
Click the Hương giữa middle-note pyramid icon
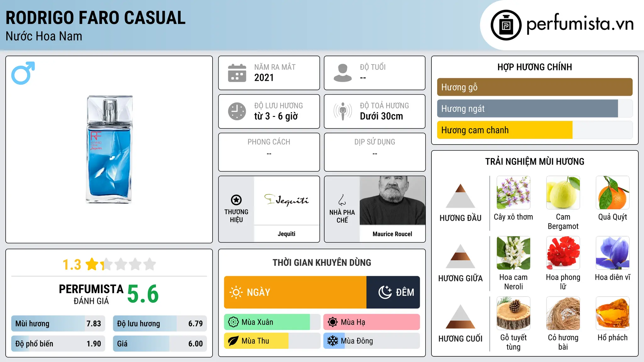[x=460, y=256]
